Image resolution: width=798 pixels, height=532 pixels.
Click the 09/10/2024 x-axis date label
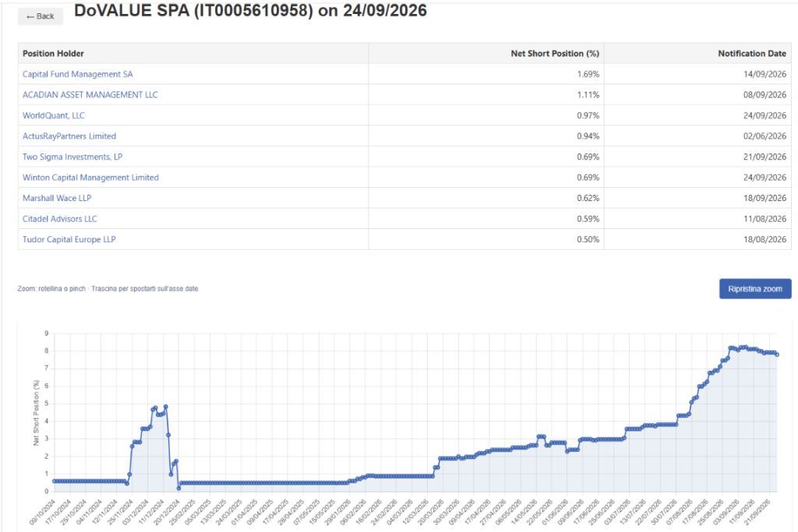[43, 512]
